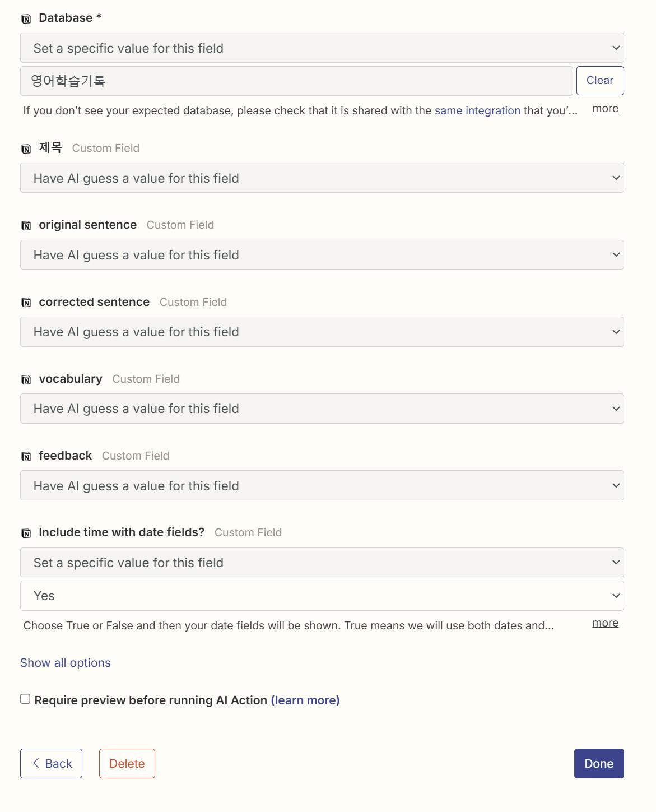Open the 제목 field value dropdown
656x812 pixels.
click(x=322, y=178)
